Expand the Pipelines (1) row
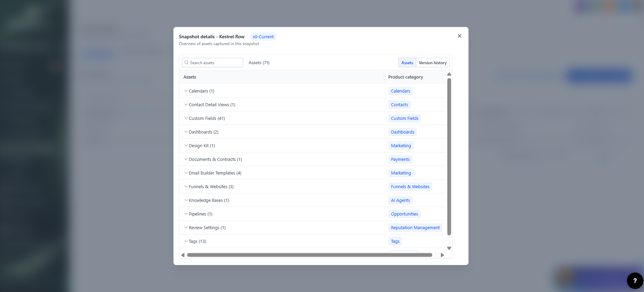Screen dimensions: 644x292 (186, 214)
